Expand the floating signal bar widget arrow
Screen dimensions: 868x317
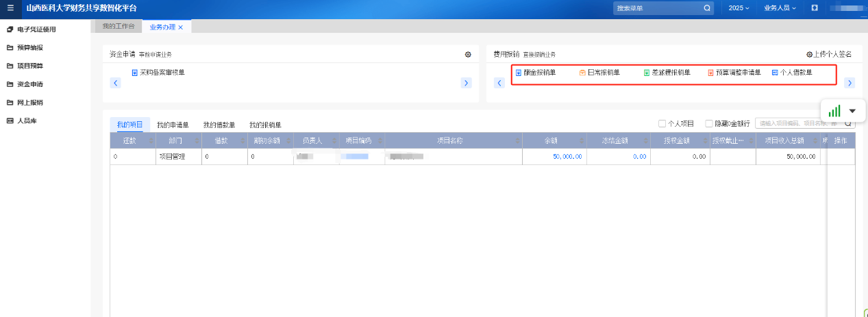pyautogui.click(x=852, y=111)
